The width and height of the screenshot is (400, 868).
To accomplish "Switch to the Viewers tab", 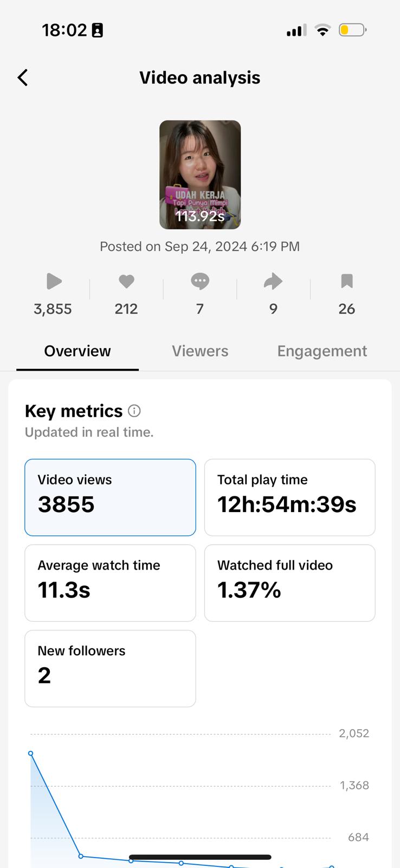I will tap(200, 351).
